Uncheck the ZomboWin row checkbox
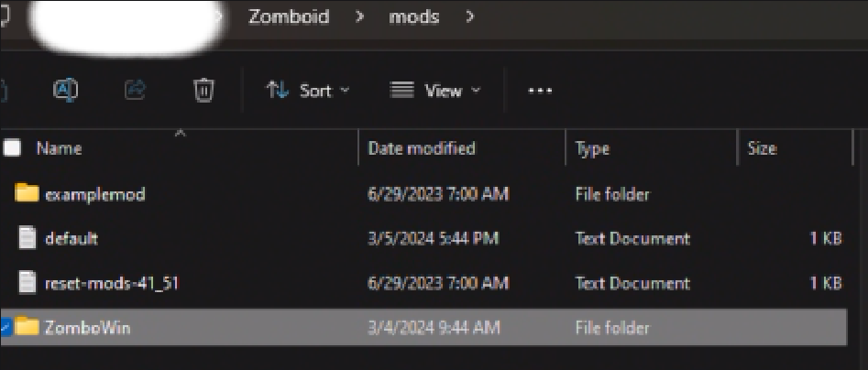Image resolution: width=868 pixels, height=370 pixels. [x=5, y=328]
